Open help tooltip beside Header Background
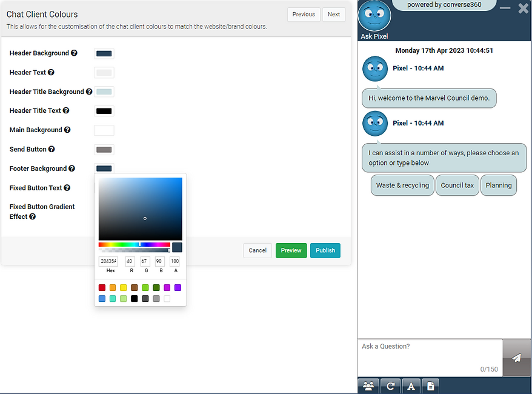 pyautogui.click(x=75, y=53)
